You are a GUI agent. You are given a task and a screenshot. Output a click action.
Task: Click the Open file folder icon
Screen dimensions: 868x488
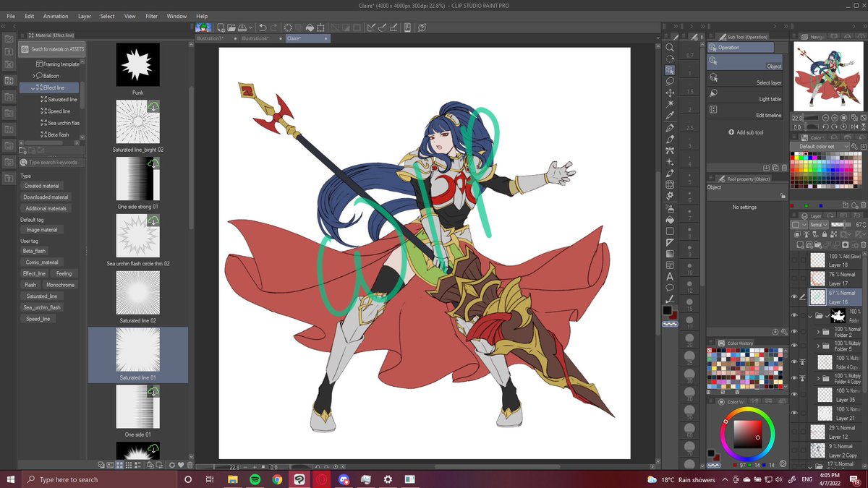click(x=231, y=28)
